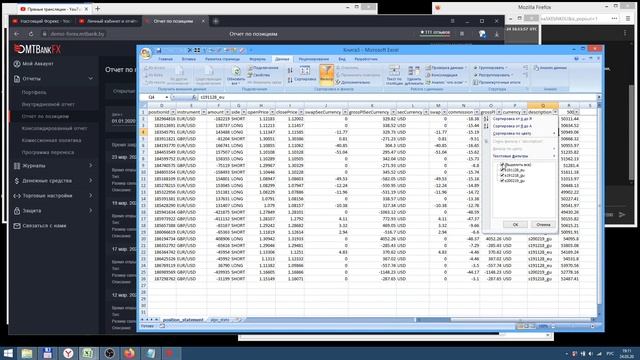This screenshot has width=640, height=360.
Task: Click the Refresh All icon in ribbon
Action: [x=236, y=75]
